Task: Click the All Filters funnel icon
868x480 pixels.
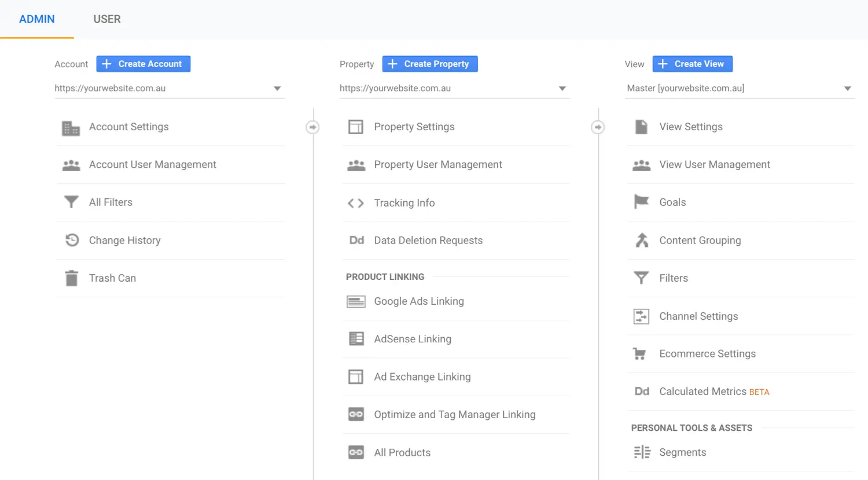Action: point(71,202)
